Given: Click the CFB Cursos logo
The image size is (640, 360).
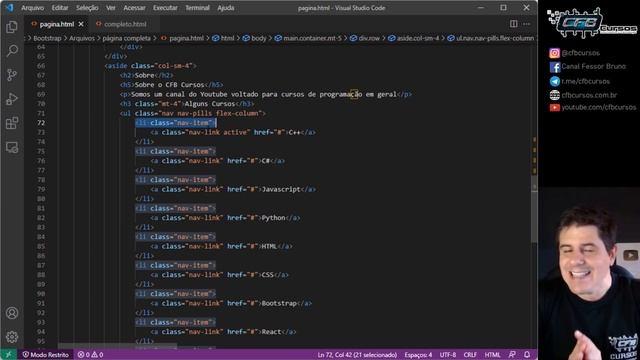Looking at the screenshot, I should point(592,23).
